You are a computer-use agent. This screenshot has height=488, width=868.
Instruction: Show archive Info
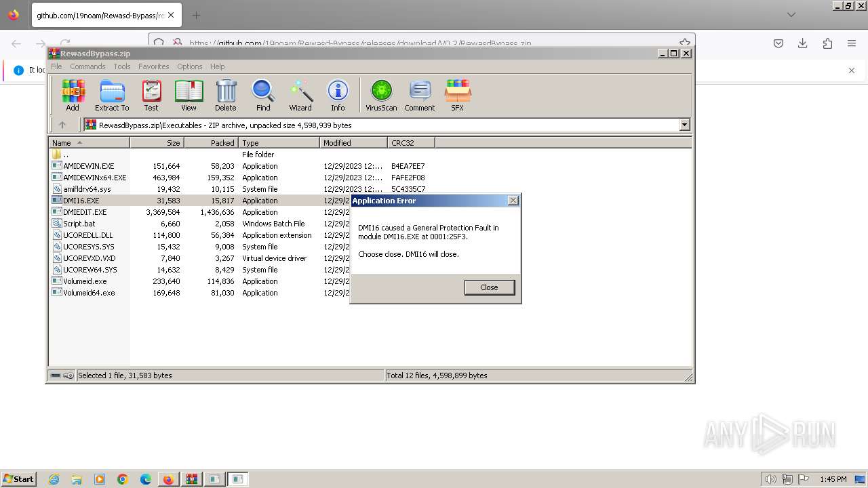tap(338, 96)
